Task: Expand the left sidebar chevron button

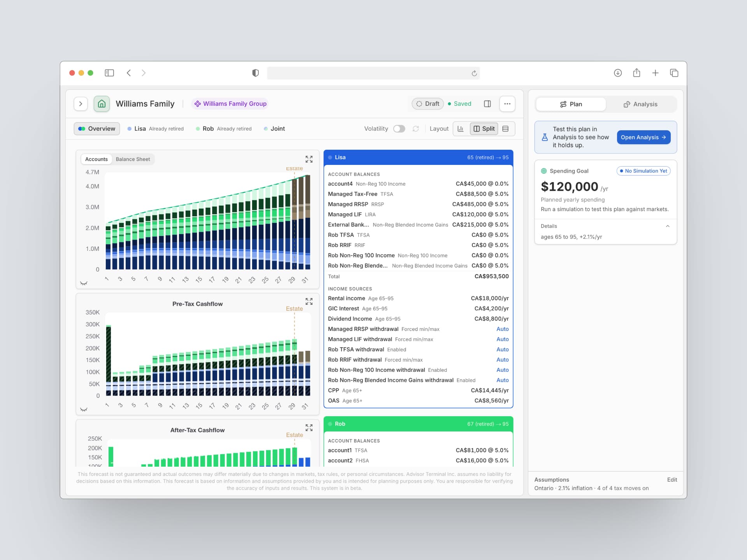Action: pyautogui.click(x=81, y=104)
